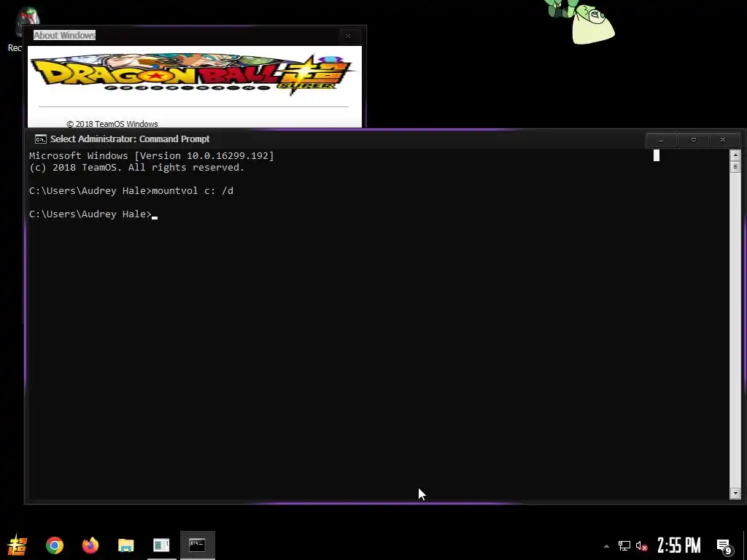Click the Command Prompt scrollbar thumb
747x560 pixels.
pos(735,167)
